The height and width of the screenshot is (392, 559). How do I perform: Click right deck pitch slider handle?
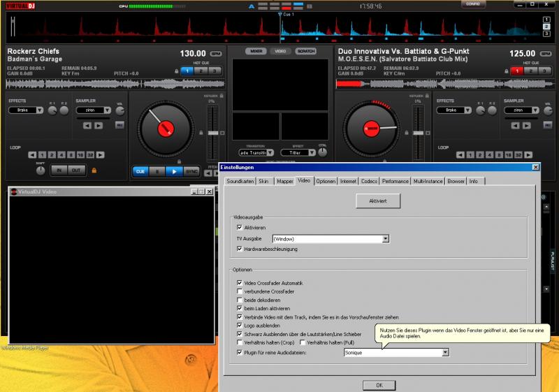pos(418,133)
